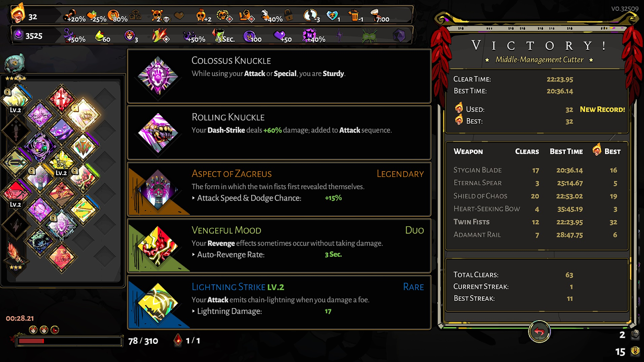This screenshot has height=362, width=644.
Task: Click the Shield of Chaos row
Action: coord(537,196)
